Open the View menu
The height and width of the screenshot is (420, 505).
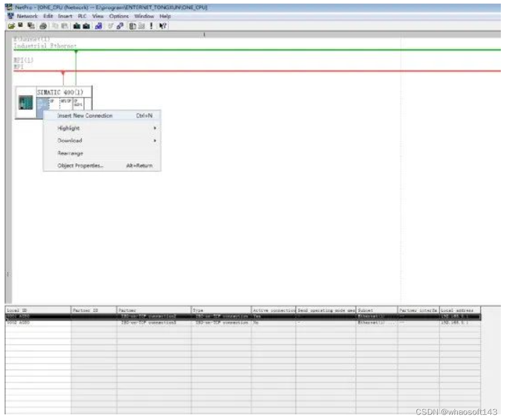pos(98,16)
